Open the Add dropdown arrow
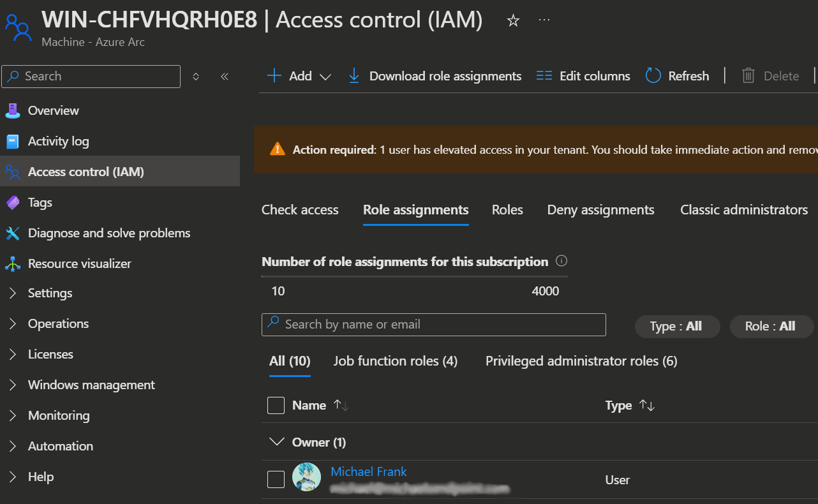Screen dimensions: 818x504 click(325, 77)
